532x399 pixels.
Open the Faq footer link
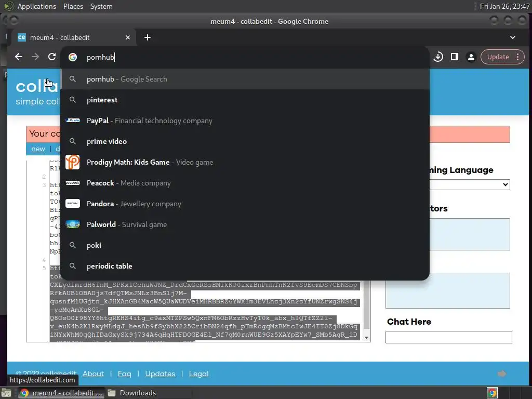(125, 374)
